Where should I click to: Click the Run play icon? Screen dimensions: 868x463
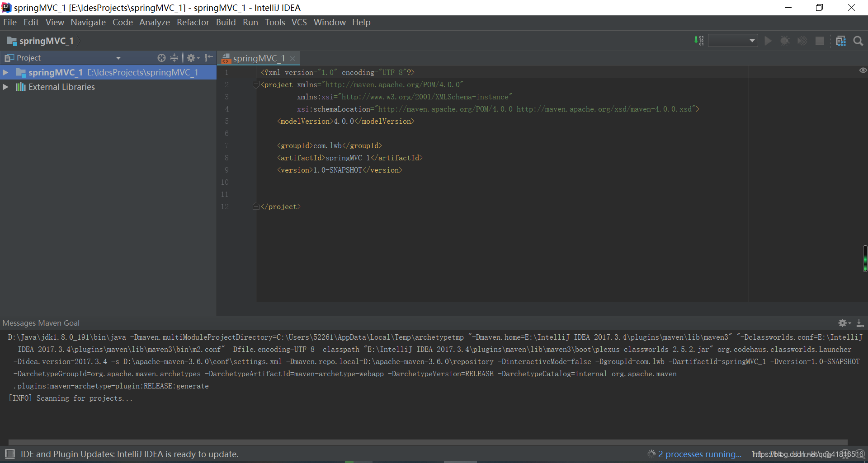[x=768, y=41]
